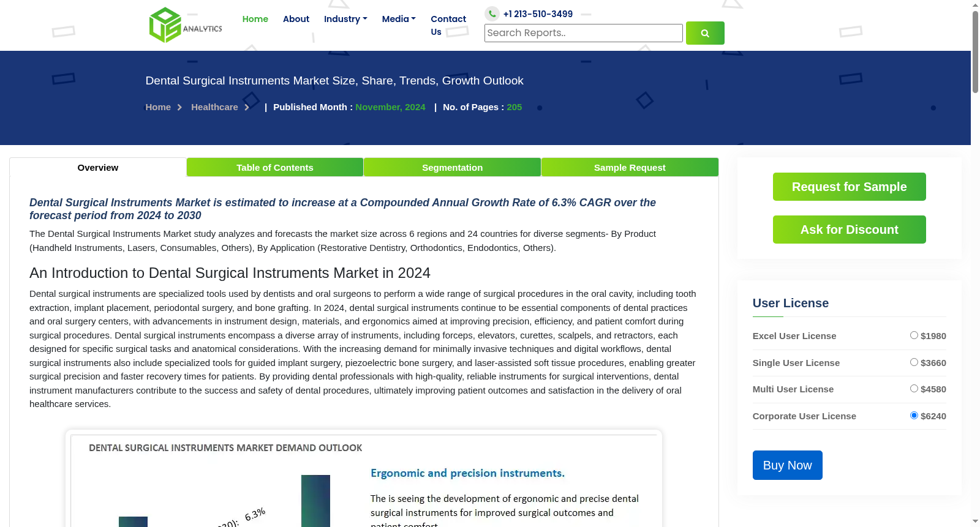This screenshot has height=527, width=980.
Task: Click the phone number +1 213-510-3499
Action: point(538,14)
